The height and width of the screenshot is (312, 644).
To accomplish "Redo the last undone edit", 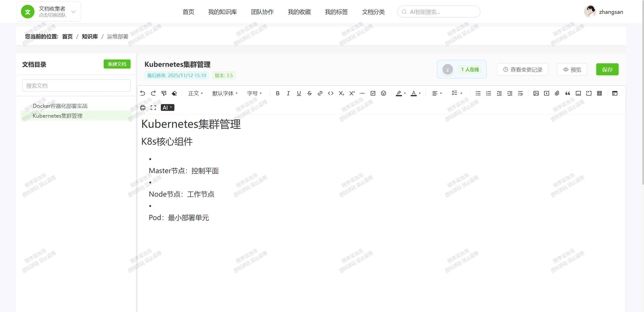I will 153,93.
